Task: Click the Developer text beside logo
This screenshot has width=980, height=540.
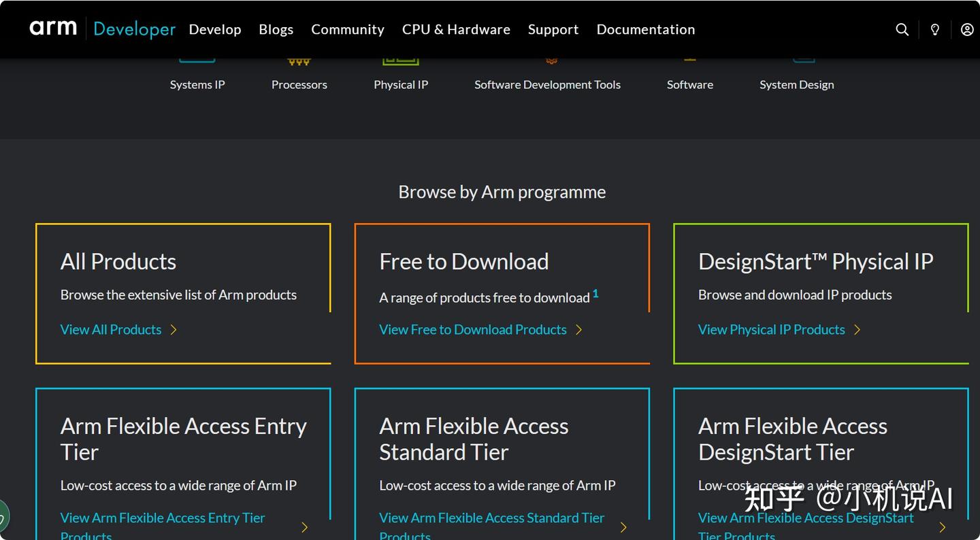Action: coord(134,29)
